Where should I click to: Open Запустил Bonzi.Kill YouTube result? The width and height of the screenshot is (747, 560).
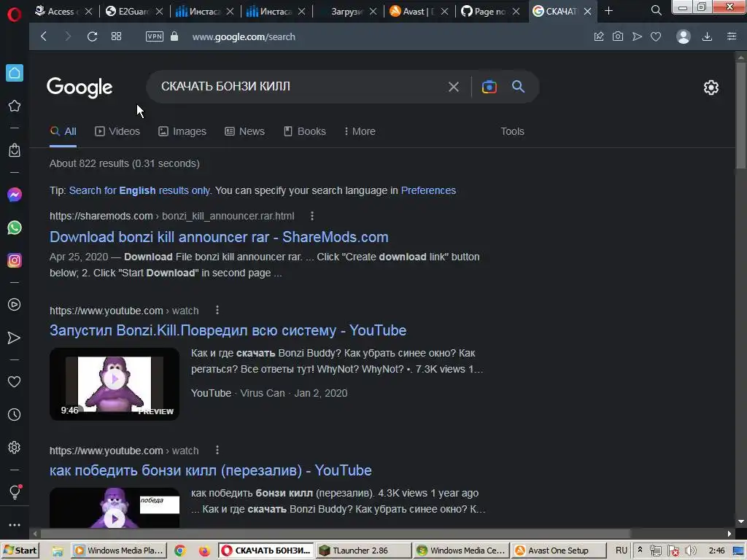(x=228, y=330)
